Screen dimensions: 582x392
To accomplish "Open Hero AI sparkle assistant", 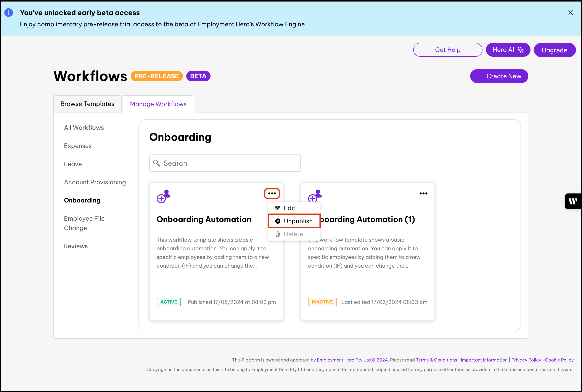I will (x=508, y=50).
